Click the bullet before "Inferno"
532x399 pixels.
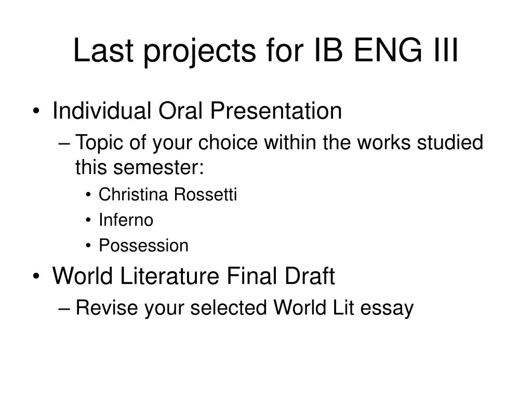coord(88,220)
